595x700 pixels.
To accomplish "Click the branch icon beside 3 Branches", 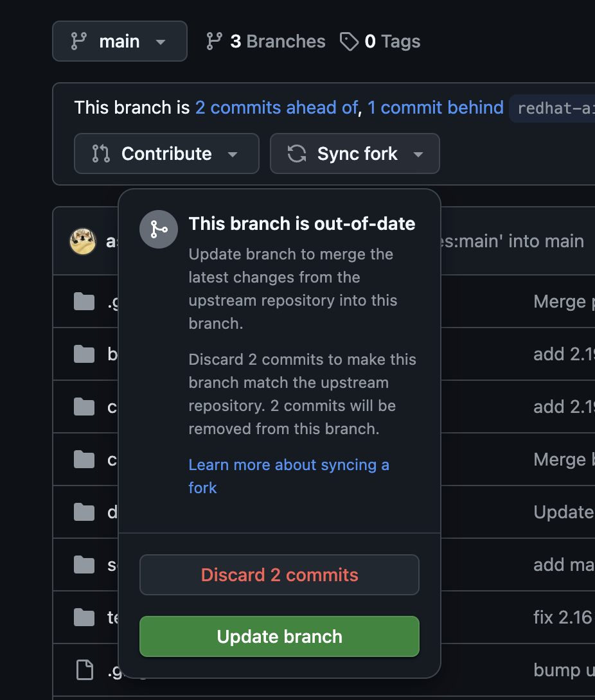I will point(215,41).
